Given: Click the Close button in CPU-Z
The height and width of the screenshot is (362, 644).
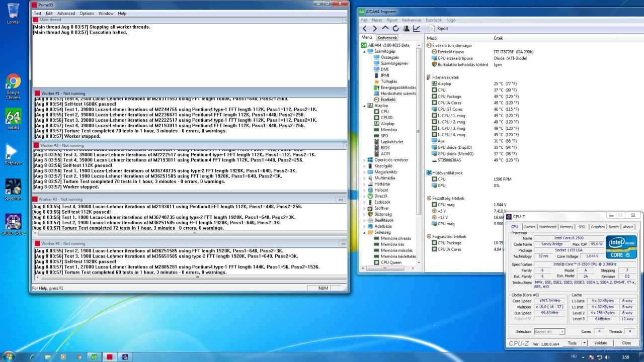Looking at the screenshot, I should coord(626,343).
